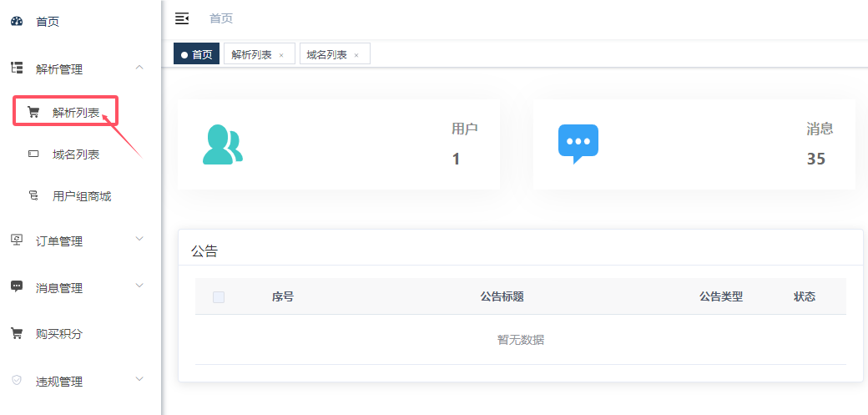Expand the 消息管理 menu chevron

139,286
